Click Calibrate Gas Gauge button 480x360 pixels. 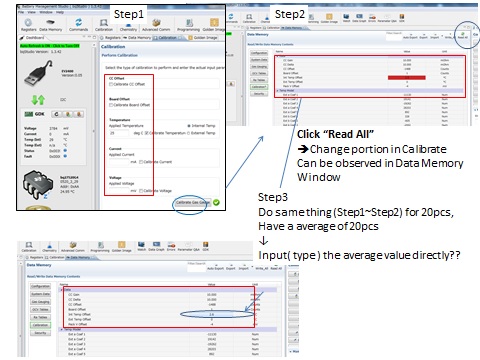coord(193,202)
